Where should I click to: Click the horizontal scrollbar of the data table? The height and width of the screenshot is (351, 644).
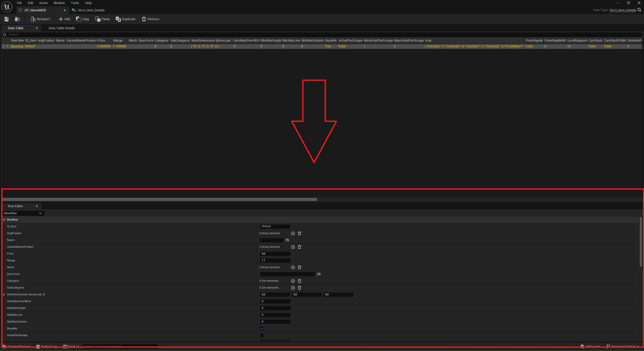[x=160, y=199]
